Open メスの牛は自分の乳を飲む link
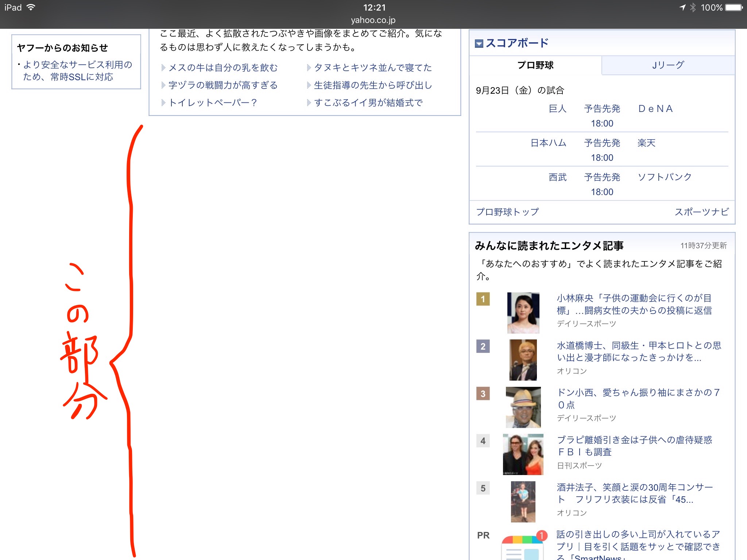Screen dimensions: 747x560 (223, 68)
